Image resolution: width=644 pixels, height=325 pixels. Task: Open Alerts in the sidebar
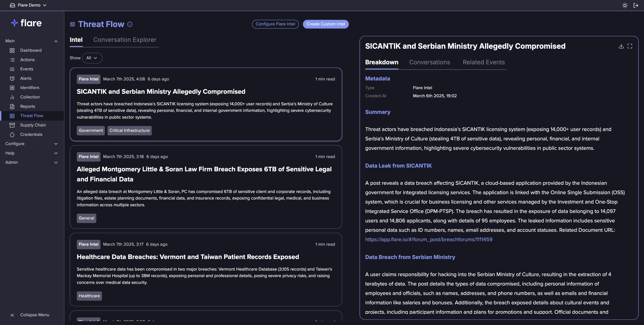pos(26,78)
